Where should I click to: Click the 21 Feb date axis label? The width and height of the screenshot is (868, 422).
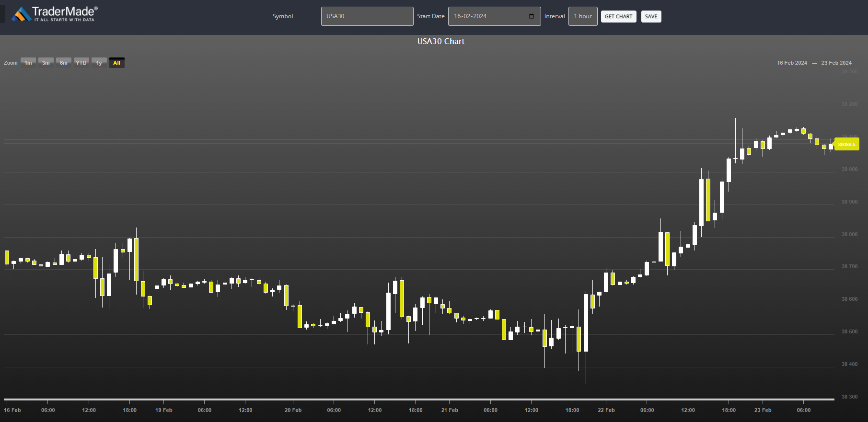tap(450, 410)
